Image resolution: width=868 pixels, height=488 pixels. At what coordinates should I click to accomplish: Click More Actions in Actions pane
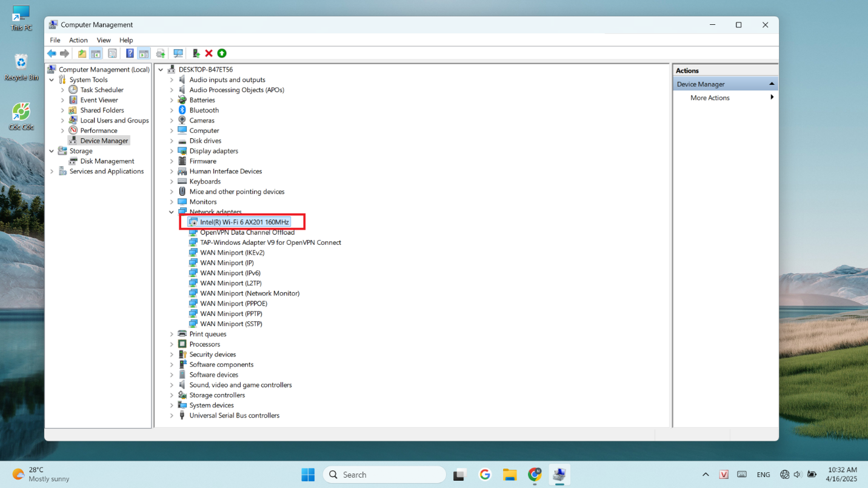tap(710, 98)
